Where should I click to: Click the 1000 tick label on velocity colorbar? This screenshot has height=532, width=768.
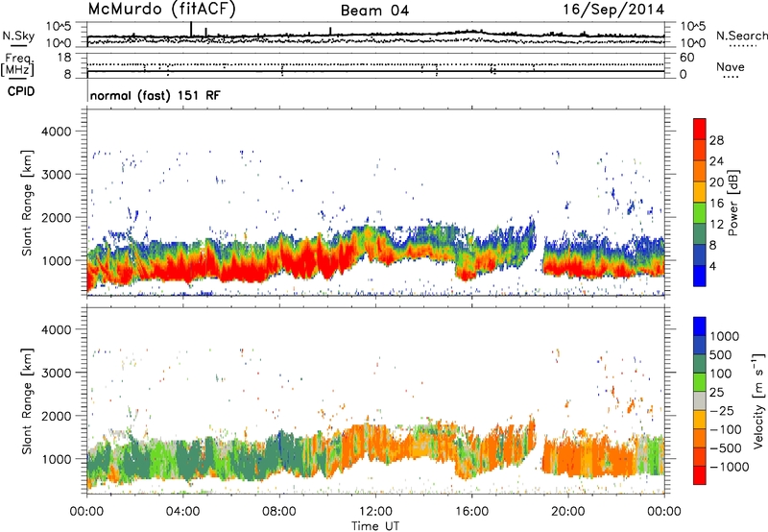tap(725, 336)
